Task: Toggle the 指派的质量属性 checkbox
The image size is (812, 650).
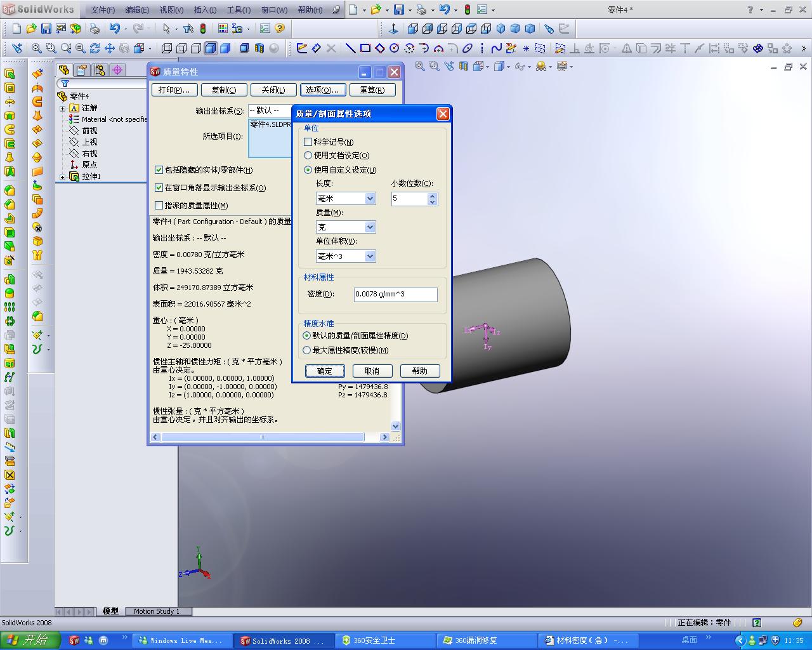Action: (159, 206)
